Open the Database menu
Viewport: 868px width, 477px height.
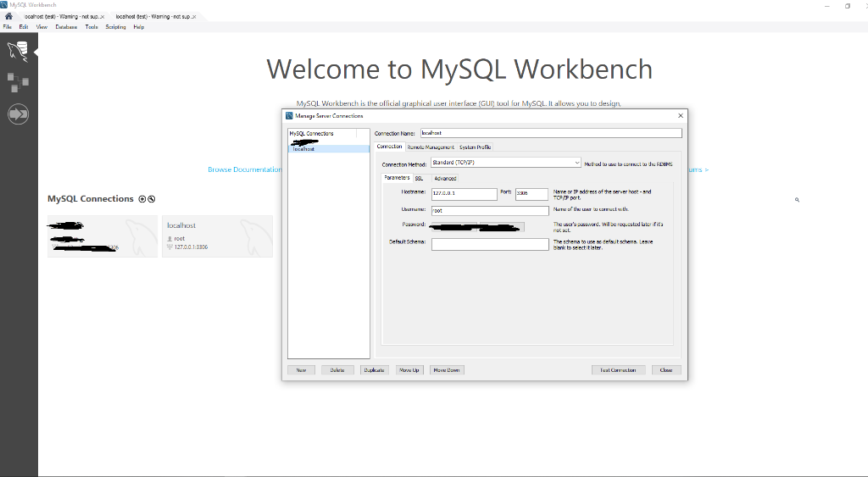coord(66,26)
